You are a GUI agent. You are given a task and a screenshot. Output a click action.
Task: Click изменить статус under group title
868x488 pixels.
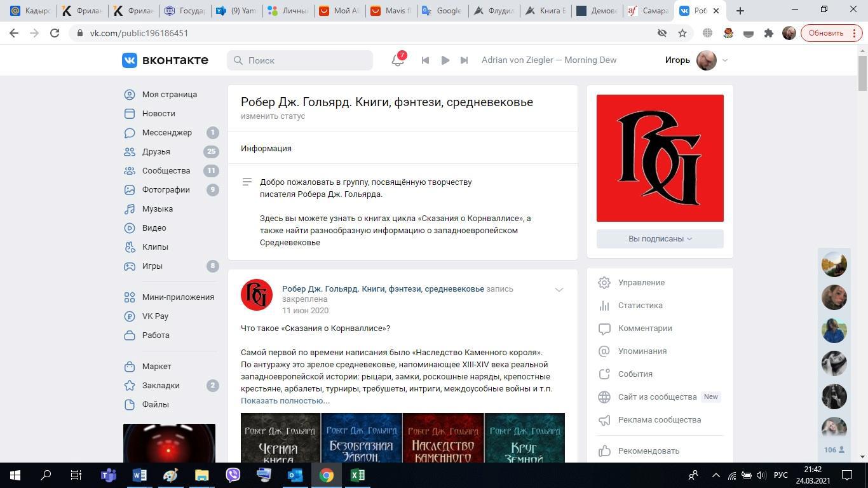[273, 116]
